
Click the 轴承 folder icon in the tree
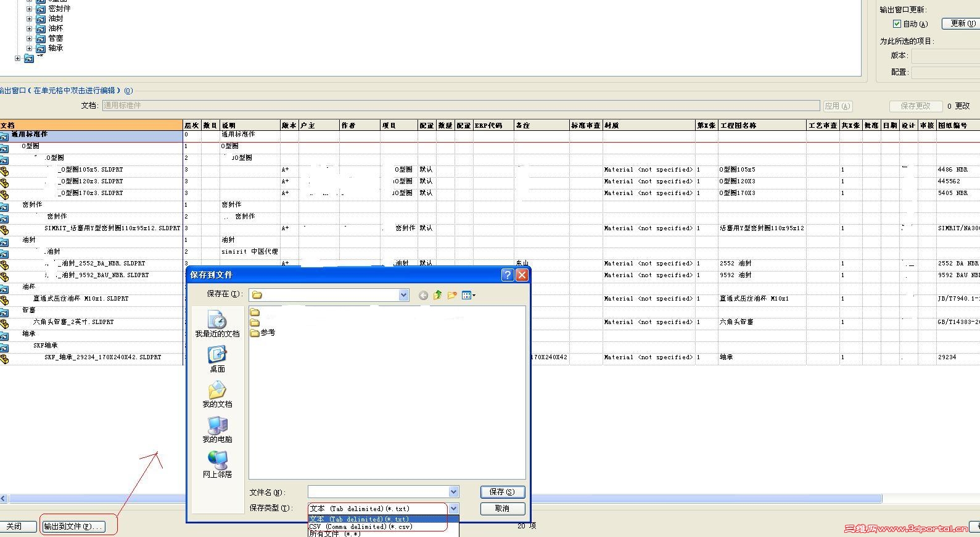41,48
